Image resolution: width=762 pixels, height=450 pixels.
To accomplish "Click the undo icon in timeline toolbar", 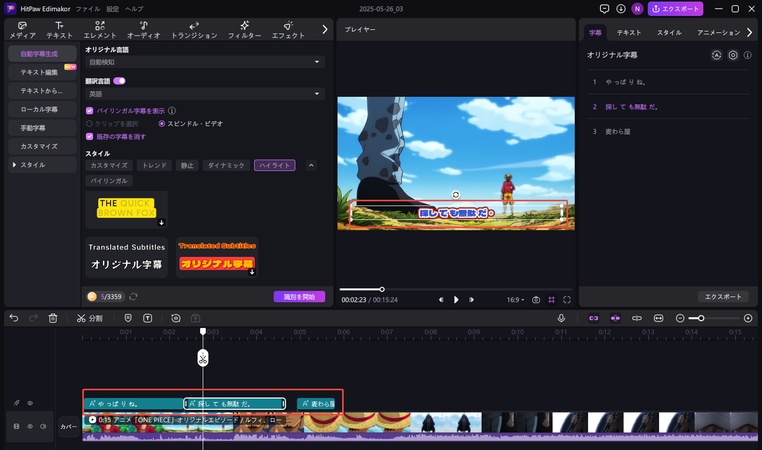I will point(14,318).
